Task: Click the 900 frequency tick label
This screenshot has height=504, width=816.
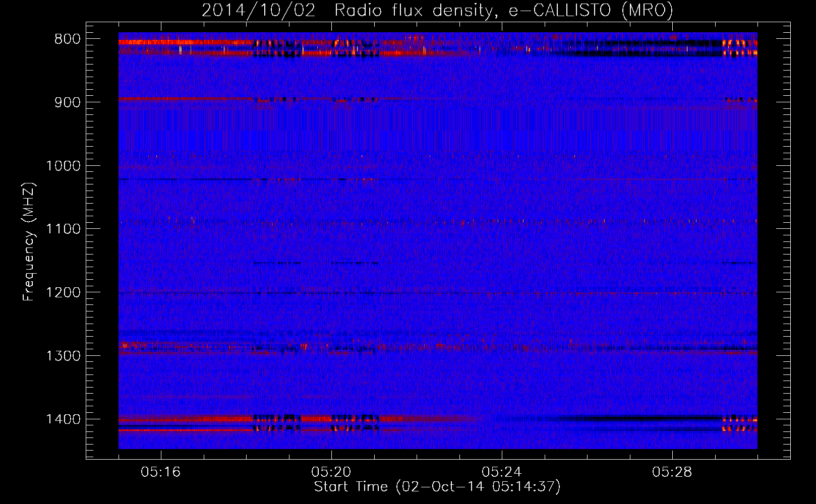Action: tap(68, 102)
